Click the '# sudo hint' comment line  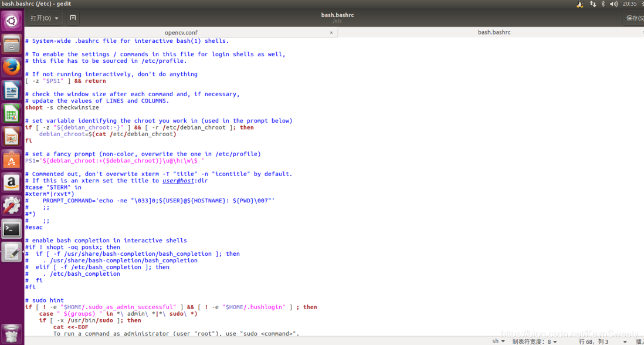coord(45,300)
